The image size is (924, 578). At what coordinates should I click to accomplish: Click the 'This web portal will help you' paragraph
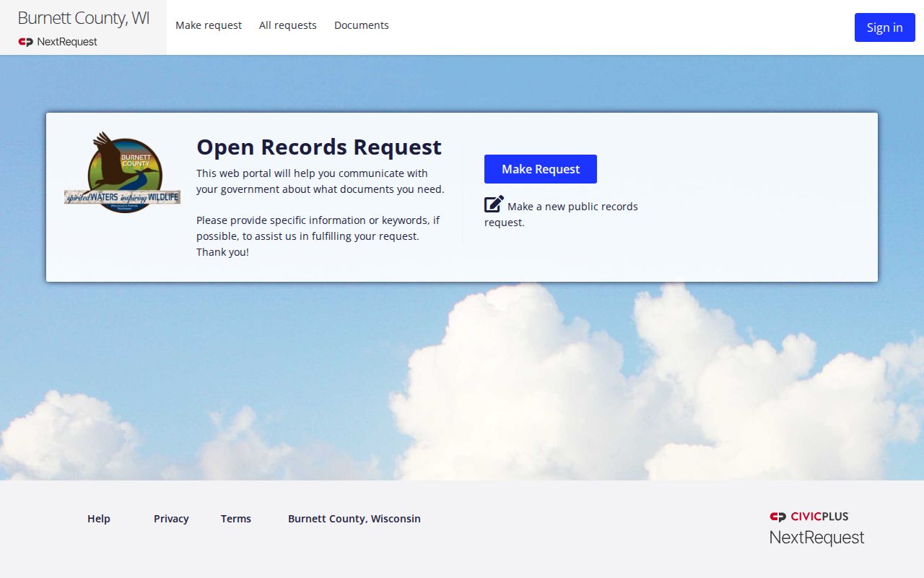[x=321, y=181]
